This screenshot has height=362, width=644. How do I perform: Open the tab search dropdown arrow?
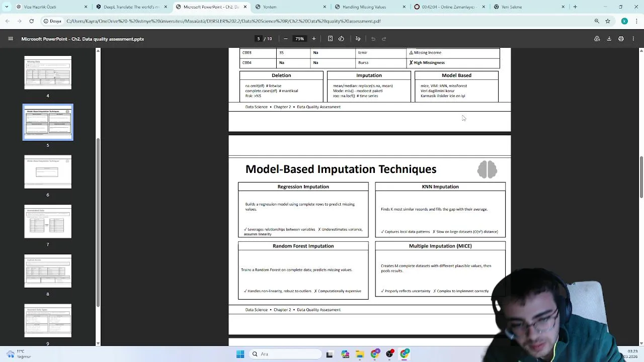click(7, 7)
